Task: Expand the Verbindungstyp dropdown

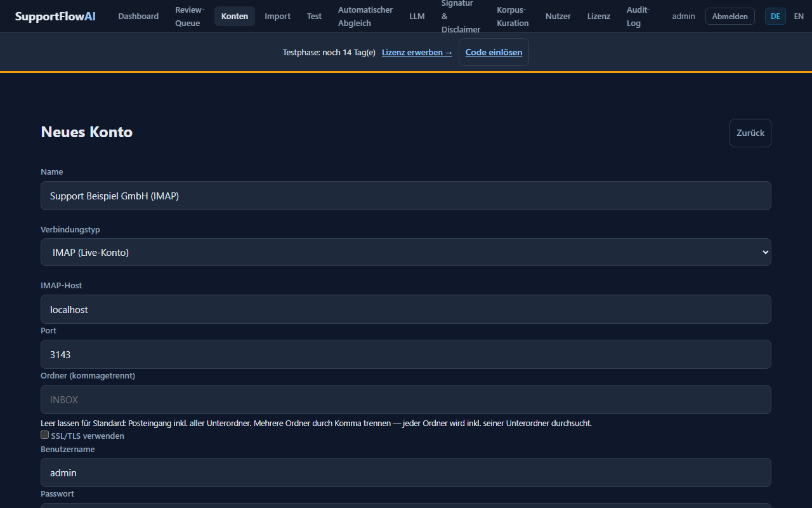Action: pos(406,252)
